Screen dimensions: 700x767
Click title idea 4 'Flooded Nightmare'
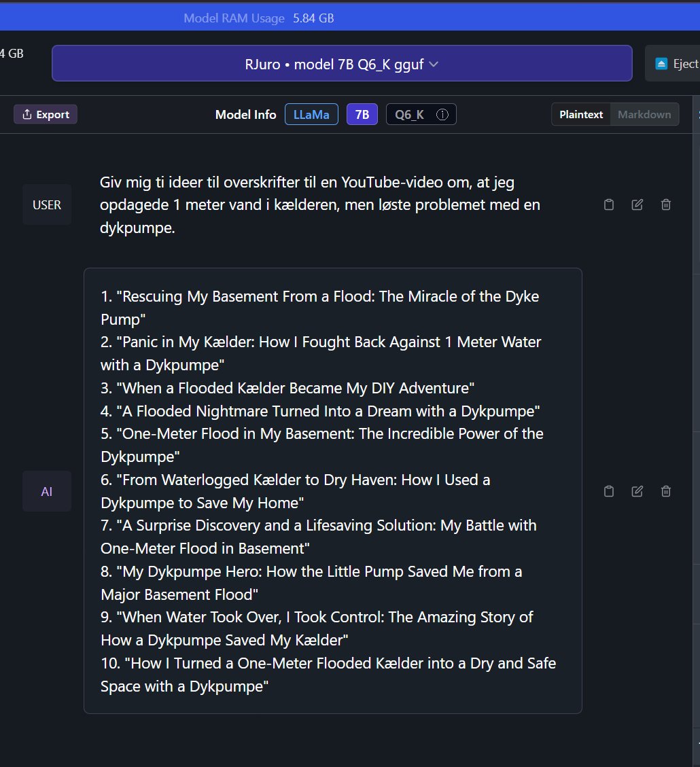[320, 411]
